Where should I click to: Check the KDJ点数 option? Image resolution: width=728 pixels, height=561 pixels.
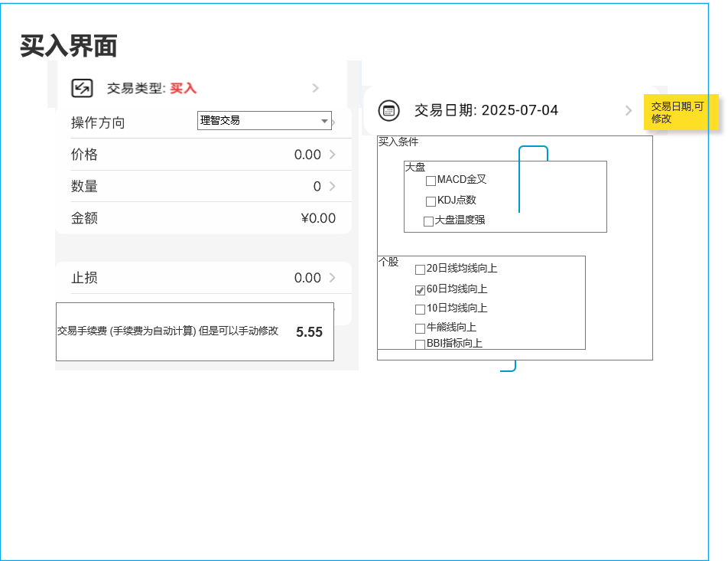431,201
